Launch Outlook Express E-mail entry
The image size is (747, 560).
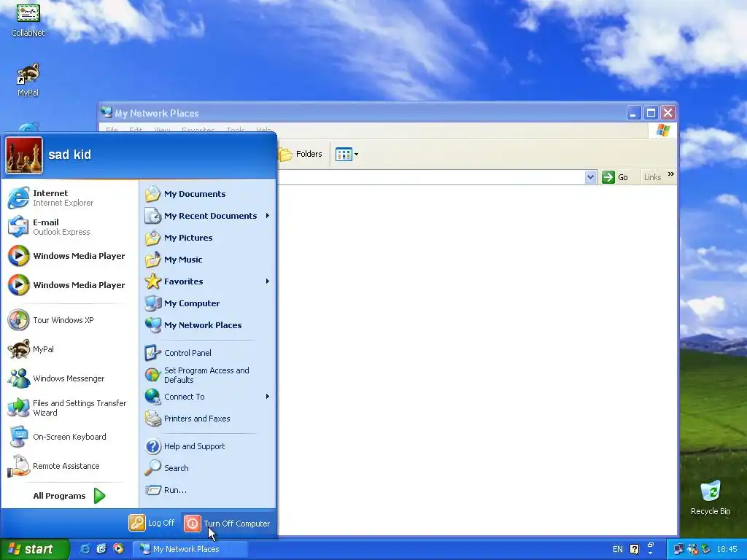[69, 227]
